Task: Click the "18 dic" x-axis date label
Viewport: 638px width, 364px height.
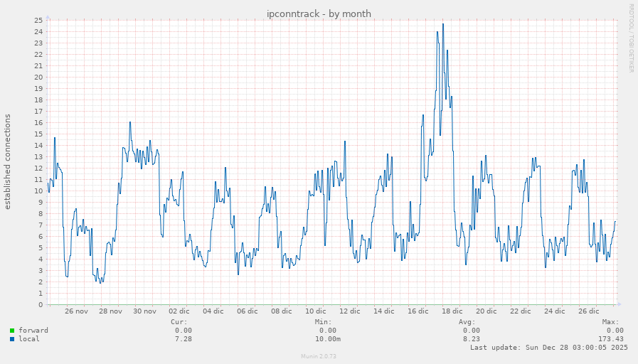Action: tap(452, 311)
